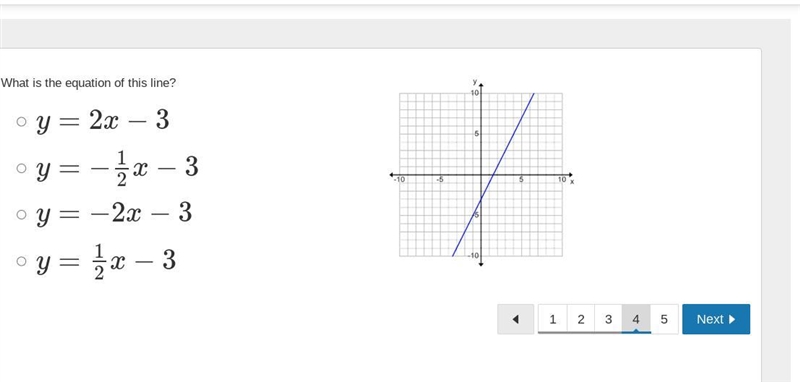Click the equation text y = −2x − 3
The width and height of the screenshot is (800, 382).
click(114, 214)
